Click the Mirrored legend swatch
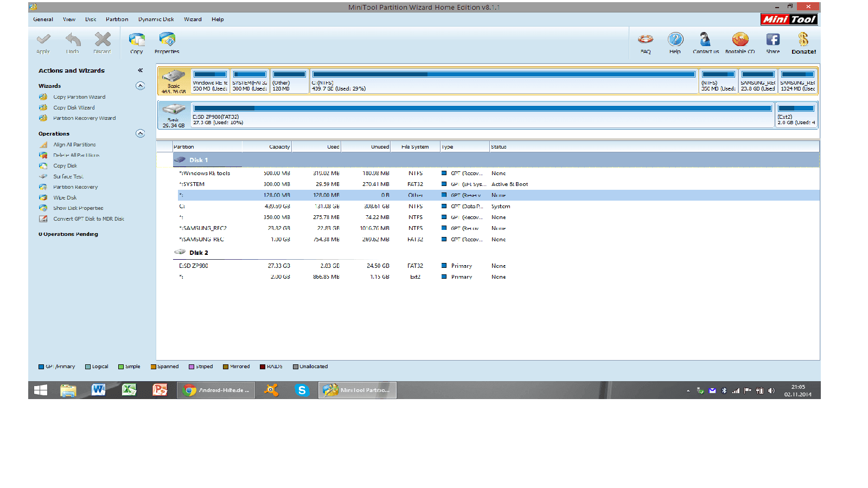Viewport: 868px width, 488px height. pos(226,367)
